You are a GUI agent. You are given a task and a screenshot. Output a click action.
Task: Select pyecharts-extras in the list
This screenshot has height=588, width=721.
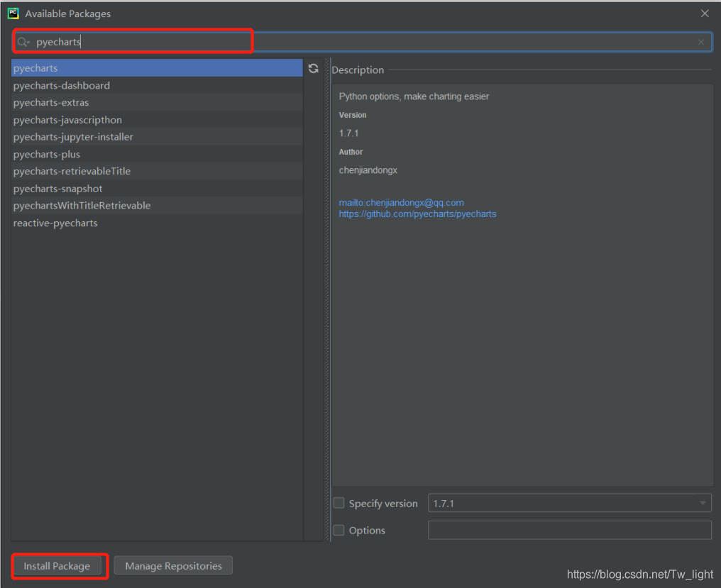point(157,103)
